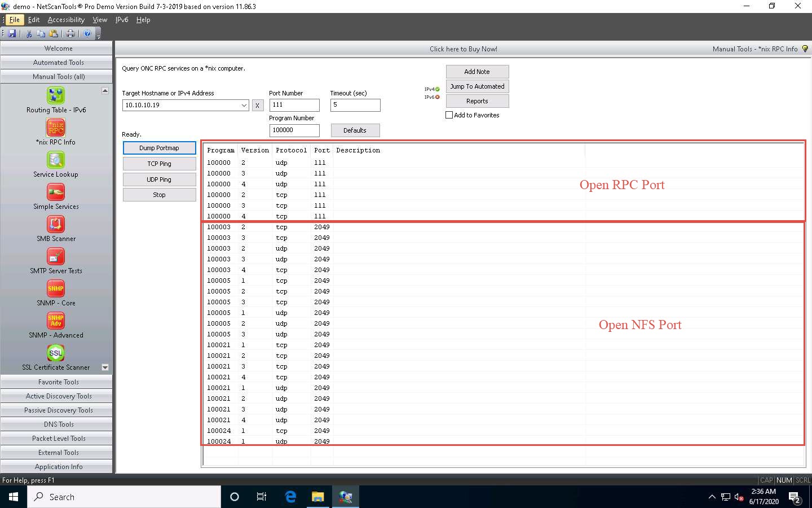This screenshot has width=812, height=508.
Task: Click the UDP Ping button
Action: 159,179
